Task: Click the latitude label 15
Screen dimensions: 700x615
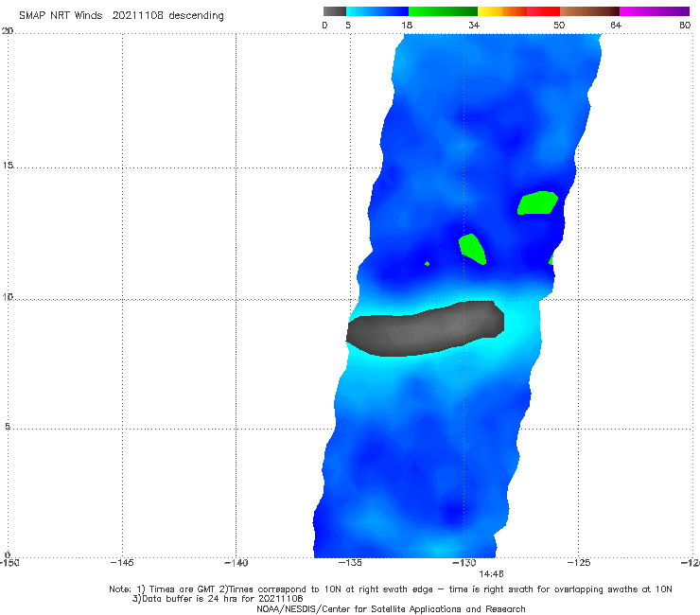Action: click(x=8, y=166)
